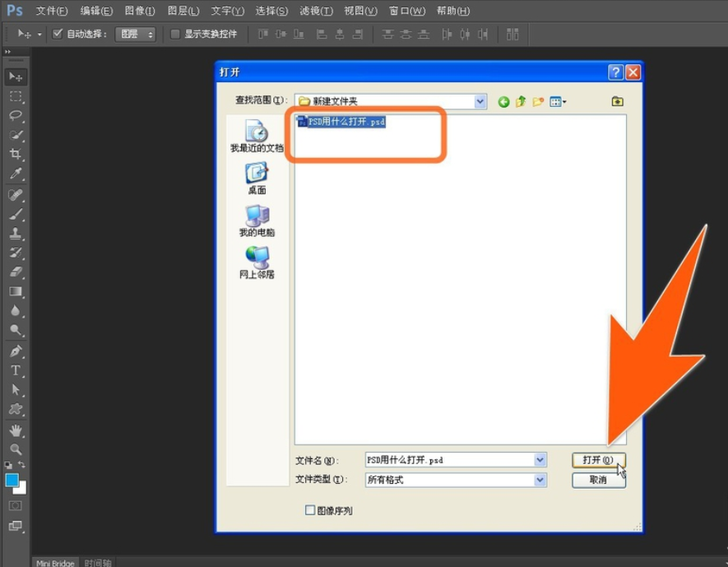Enable Show Transform Controls checkbox
728x567 pixels.
click(x=175, y=34)
